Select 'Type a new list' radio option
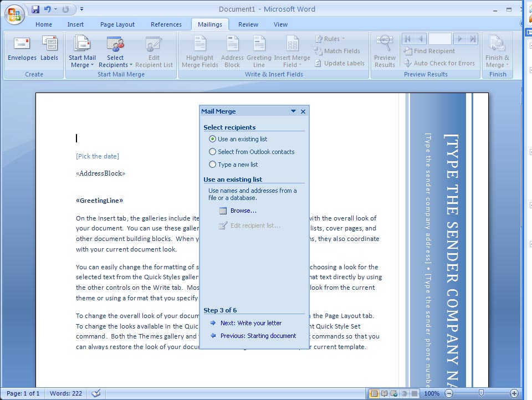 [212, 165]
